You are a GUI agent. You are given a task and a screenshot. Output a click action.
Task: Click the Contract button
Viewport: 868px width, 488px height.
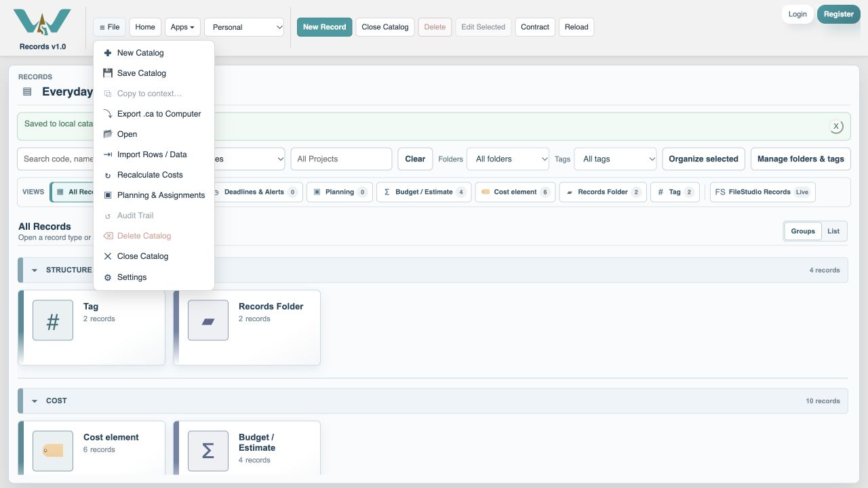click(x=535, y=27)
